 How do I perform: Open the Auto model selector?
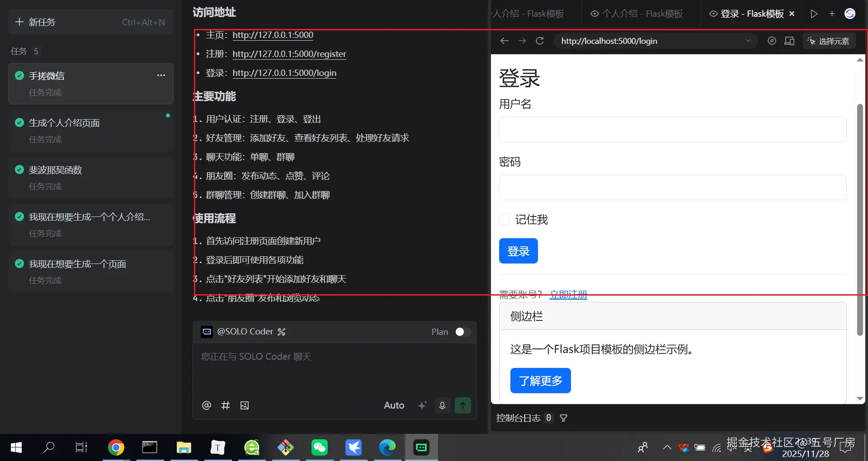(394, 405)
